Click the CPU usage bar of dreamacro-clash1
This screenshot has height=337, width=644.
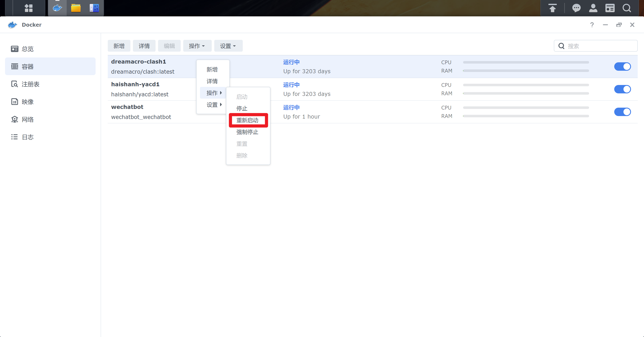tap(526, 62)
